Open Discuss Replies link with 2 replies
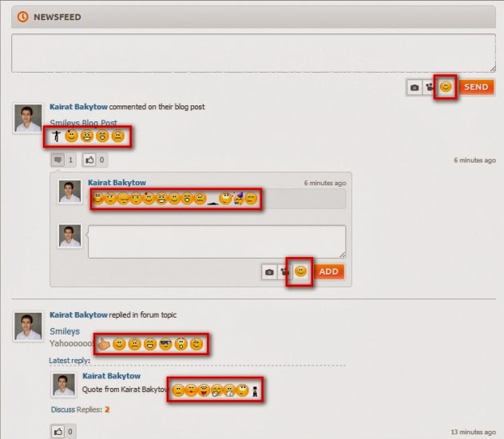 pyautogui.click(x=80, y=409)
